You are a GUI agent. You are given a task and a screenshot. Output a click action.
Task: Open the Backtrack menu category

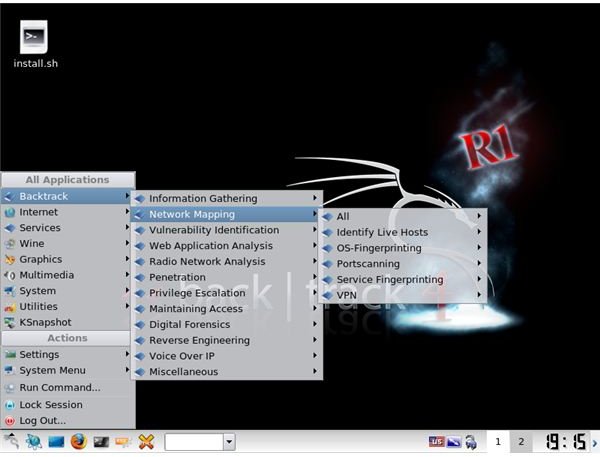(x=67, y=196)
